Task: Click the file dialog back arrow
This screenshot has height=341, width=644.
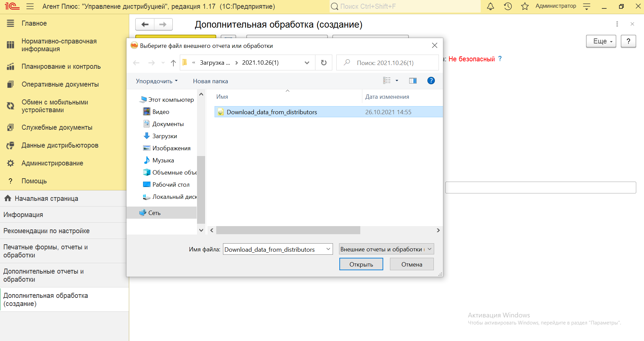Action: tap(136, 63)
